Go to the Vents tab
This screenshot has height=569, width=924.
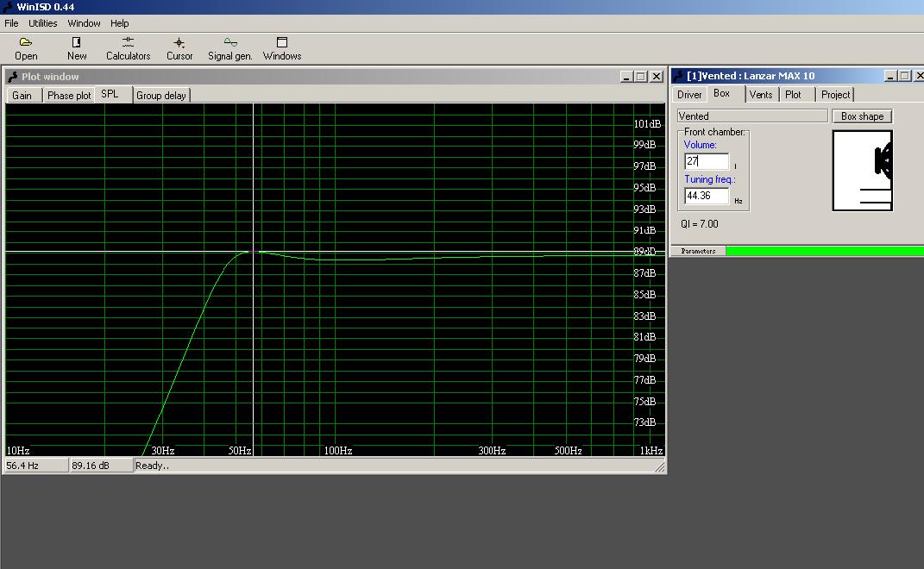(x=761, y=95)
